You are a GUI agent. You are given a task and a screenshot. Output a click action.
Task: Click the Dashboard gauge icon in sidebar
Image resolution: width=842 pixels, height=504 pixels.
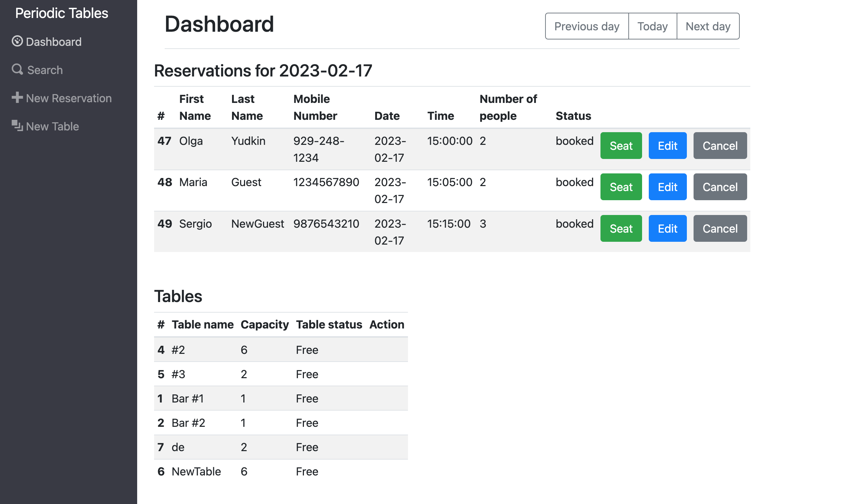[x=17, y=41]
